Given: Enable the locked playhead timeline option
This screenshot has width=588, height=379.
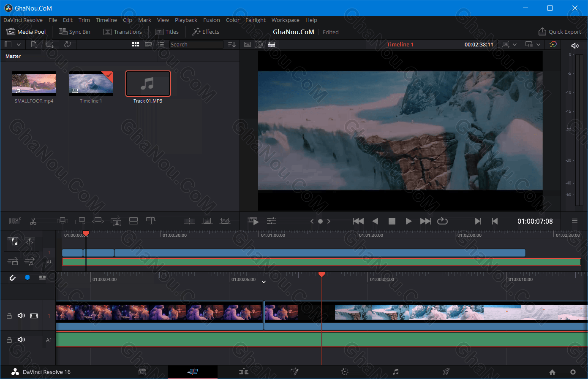Looking at the screenshot, I should point(13,242).
